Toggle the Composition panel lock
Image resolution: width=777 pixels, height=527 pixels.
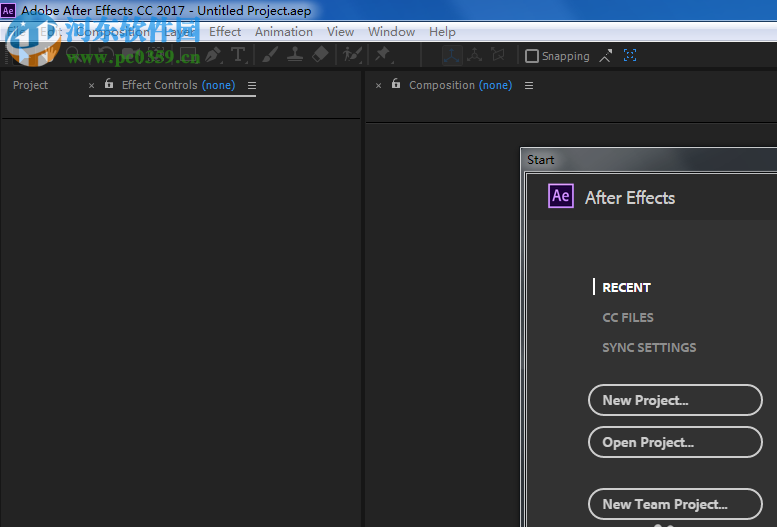pos(396,84)
